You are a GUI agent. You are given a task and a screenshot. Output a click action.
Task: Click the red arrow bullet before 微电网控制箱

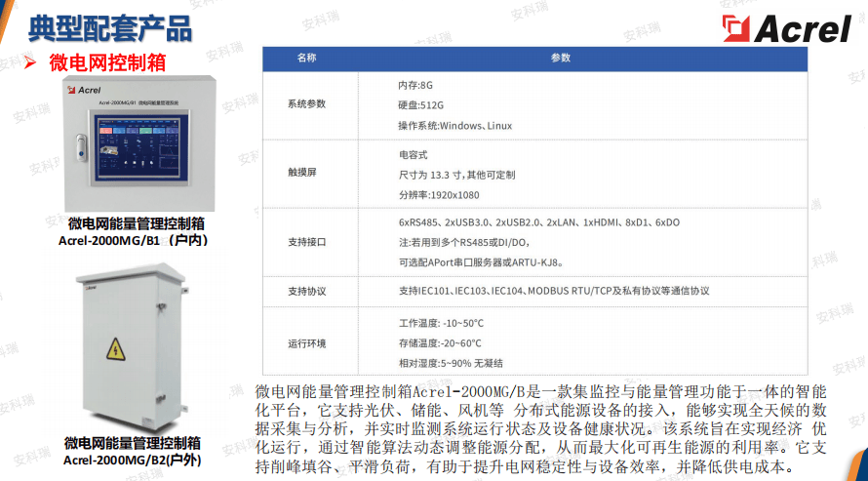[30, 62]
